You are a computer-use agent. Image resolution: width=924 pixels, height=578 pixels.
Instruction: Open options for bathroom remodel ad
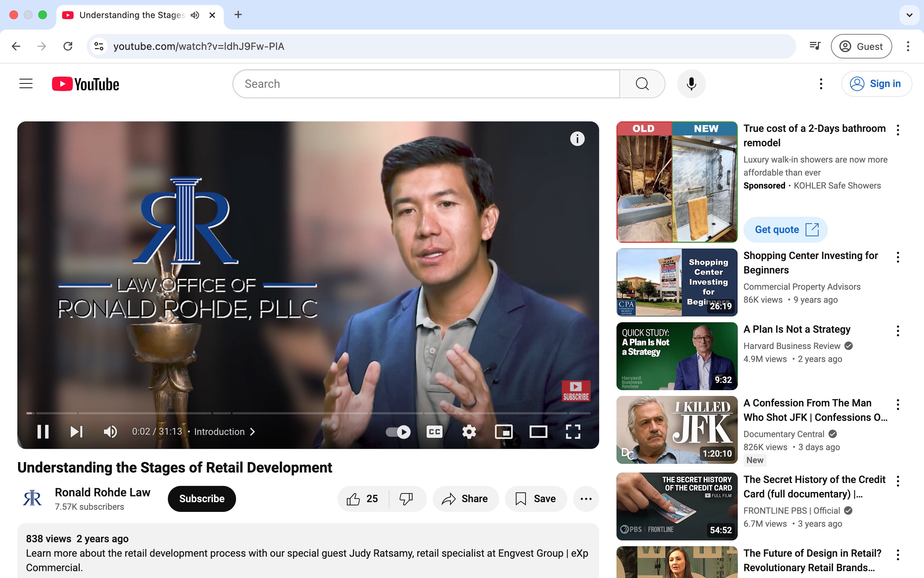point(898,130)
